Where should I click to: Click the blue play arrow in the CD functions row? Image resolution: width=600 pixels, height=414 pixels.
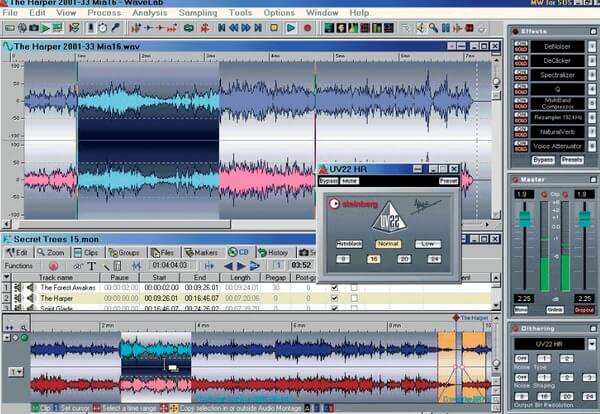click(x=241, y=266)
